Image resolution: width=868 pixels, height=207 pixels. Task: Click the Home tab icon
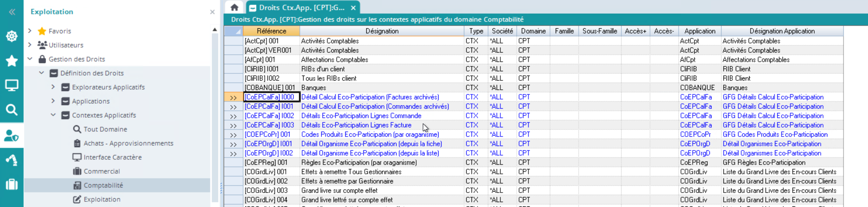[234, 7]
